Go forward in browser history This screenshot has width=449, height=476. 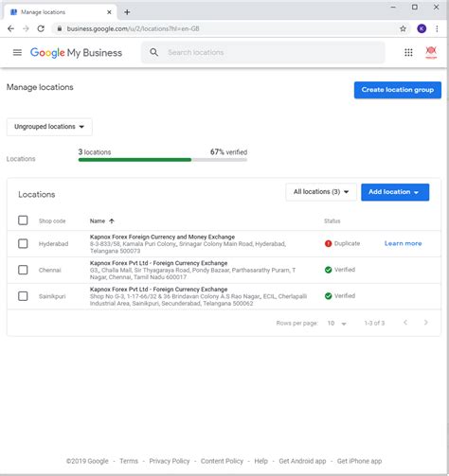(26, 28)
